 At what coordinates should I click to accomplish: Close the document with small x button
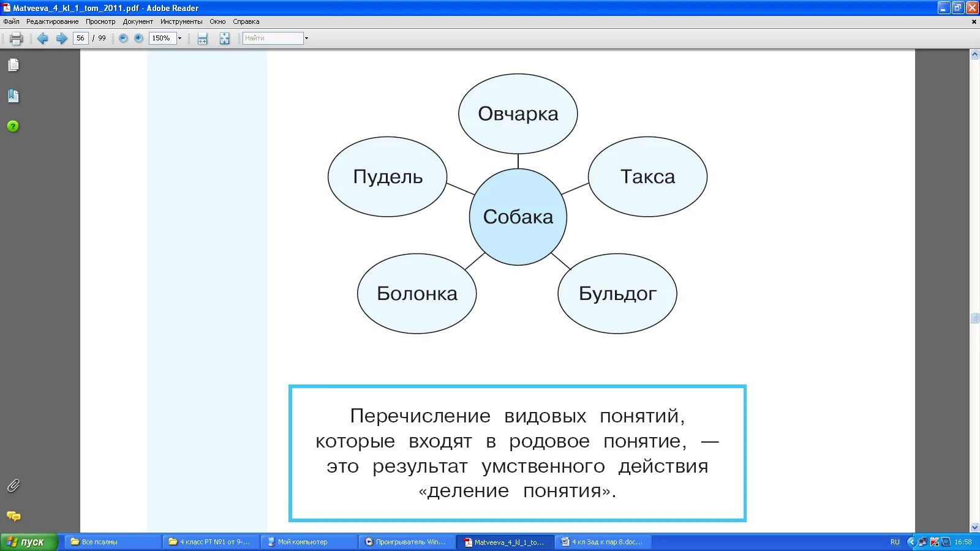(974, 21)
